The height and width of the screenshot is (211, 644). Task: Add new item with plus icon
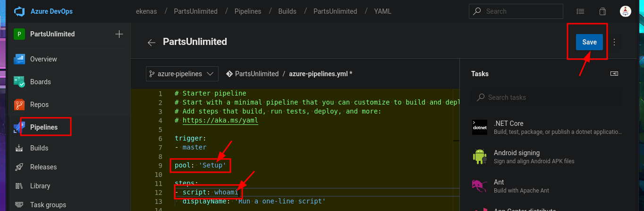click(x=119, y=34)
